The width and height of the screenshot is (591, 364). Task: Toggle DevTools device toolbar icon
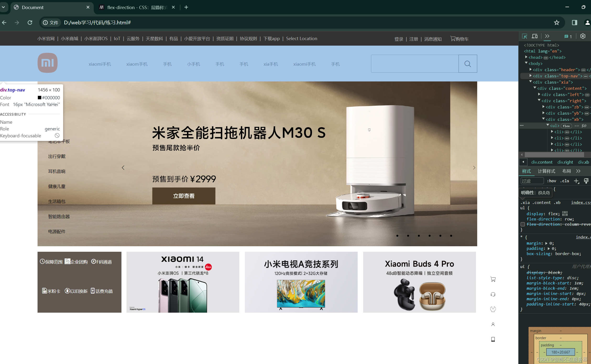535,36
